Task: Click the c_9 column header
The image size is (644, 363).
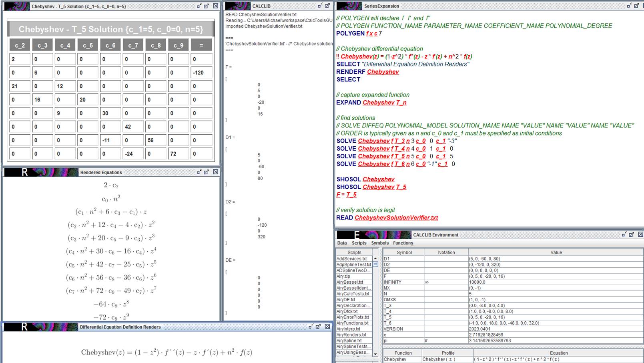Action: (179, 45)
